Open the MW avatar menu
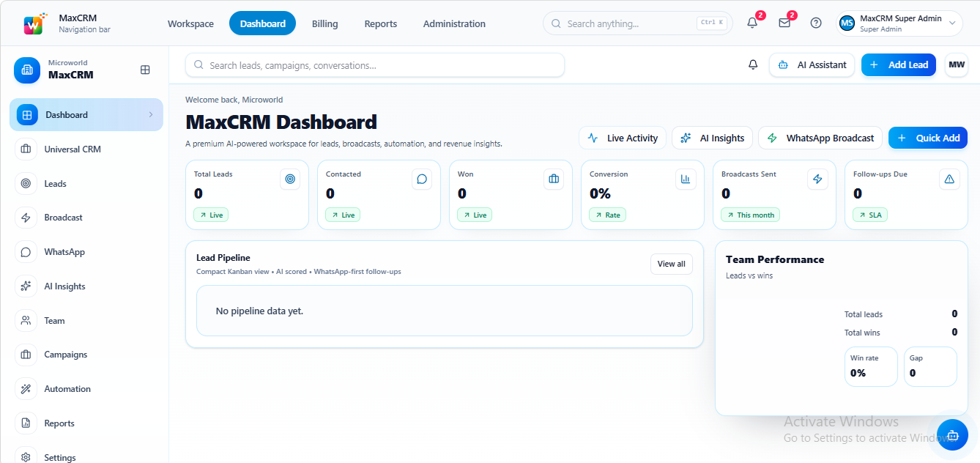 coord(957,64)
